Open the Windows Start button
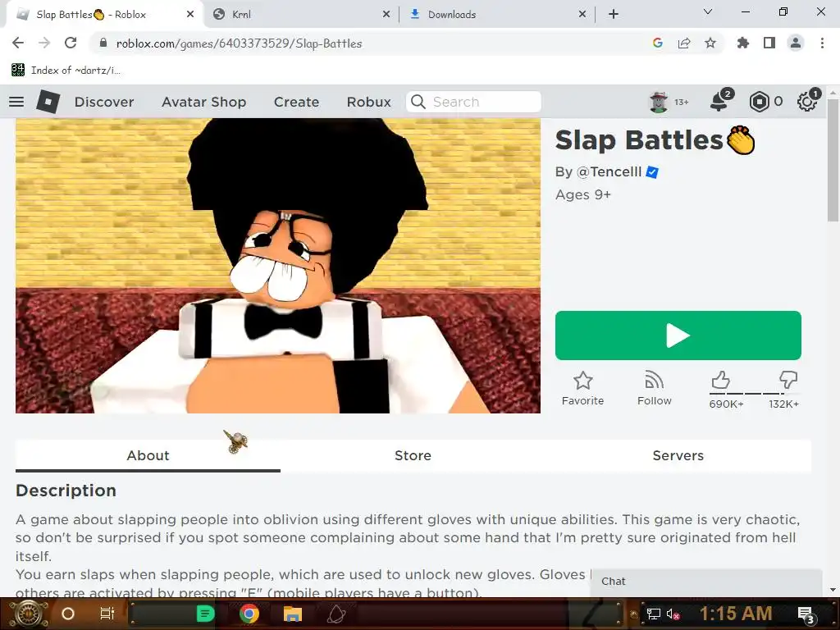The width and height of the screenshot is (840, 630). pyautogui.click(x=28, y=614)
